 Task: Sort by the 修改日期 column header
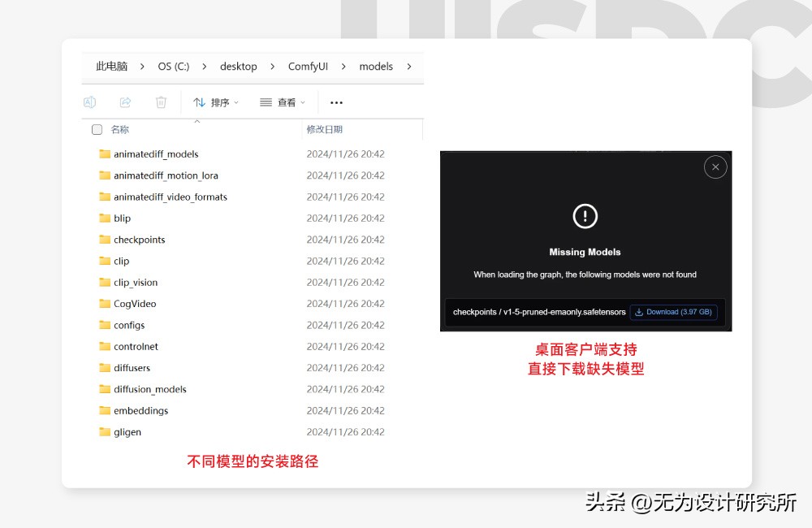pos(325,129)
